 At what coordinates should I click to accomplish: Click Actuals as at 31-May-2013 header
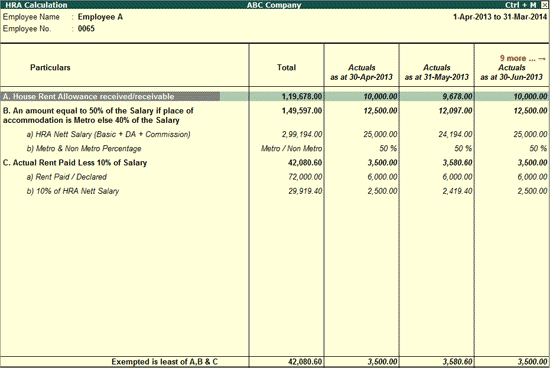(x=437, y=72)
